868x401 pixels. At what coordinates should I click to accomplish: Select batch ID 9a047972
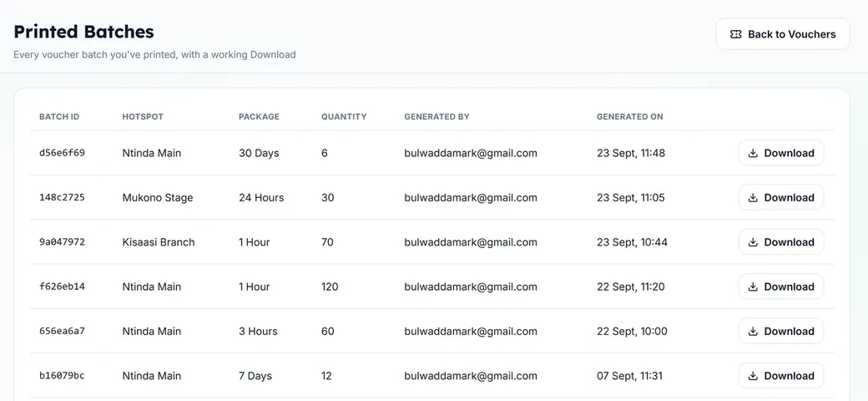click(62, 242)
